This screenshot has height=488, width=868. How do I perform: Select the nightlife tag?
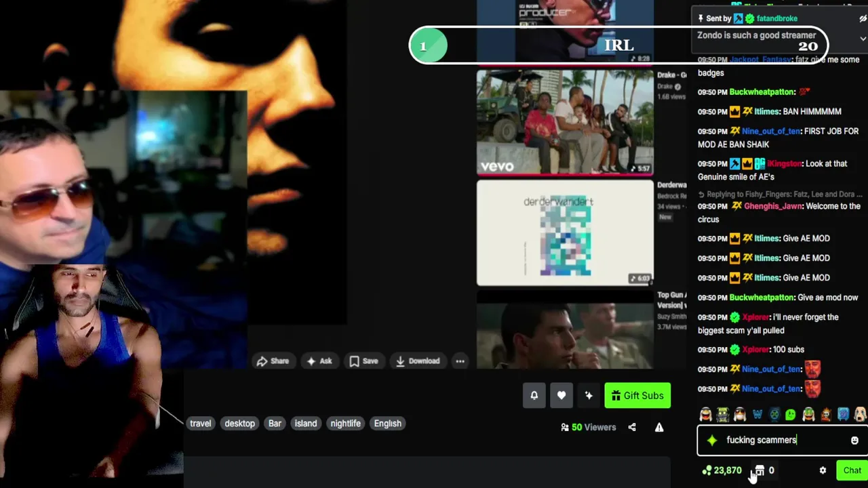coord(345,424)
